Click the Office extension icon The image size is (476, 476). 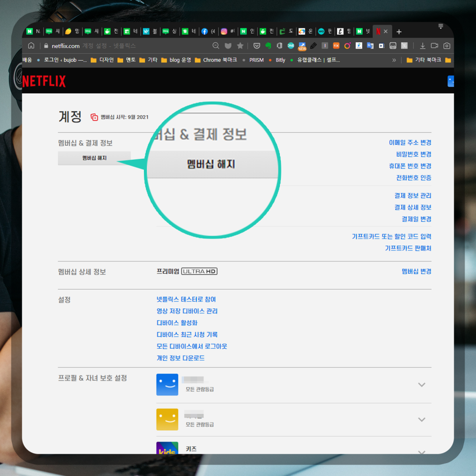(x=279, y=45)
